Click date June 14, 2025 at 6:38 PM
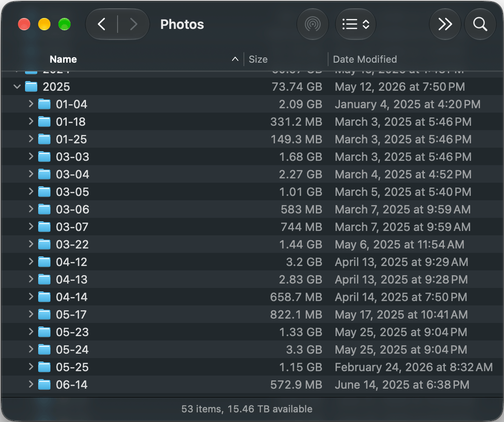 (x=402, y=385)
